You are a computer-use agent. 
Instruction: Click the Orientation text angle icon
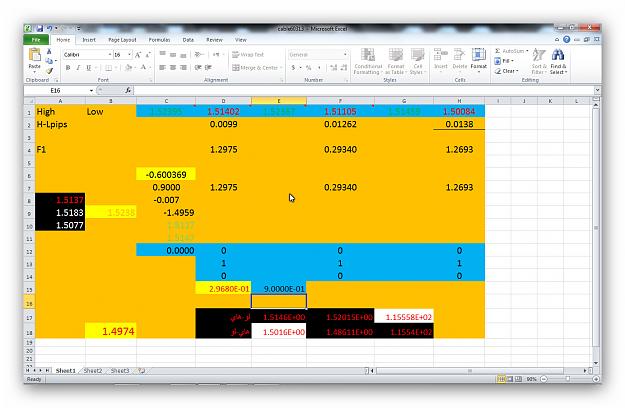199,55
